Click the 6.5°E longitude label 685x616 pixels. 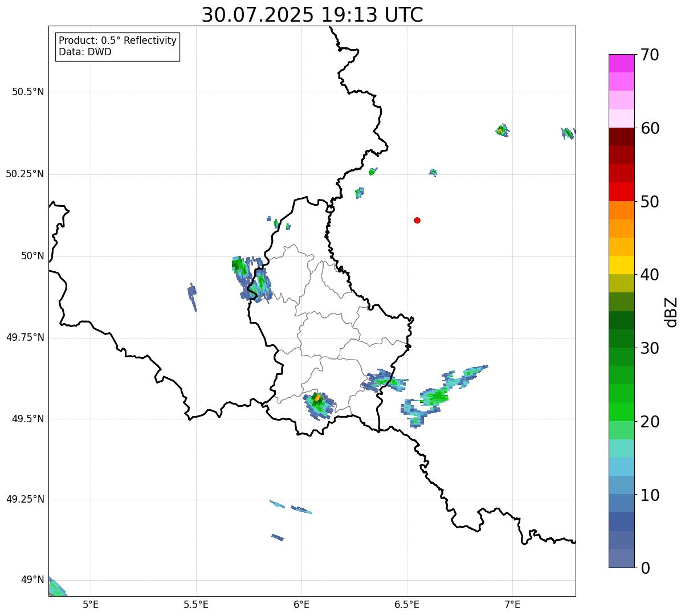tap(407, 604)
